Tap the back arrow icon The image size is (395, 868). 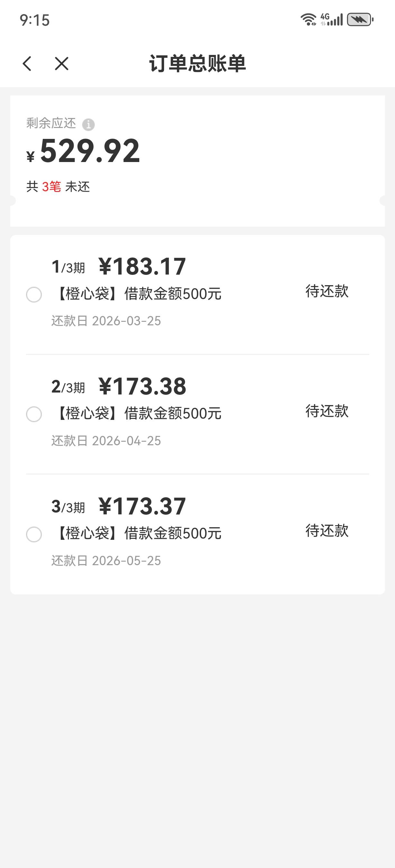[27, 64]
